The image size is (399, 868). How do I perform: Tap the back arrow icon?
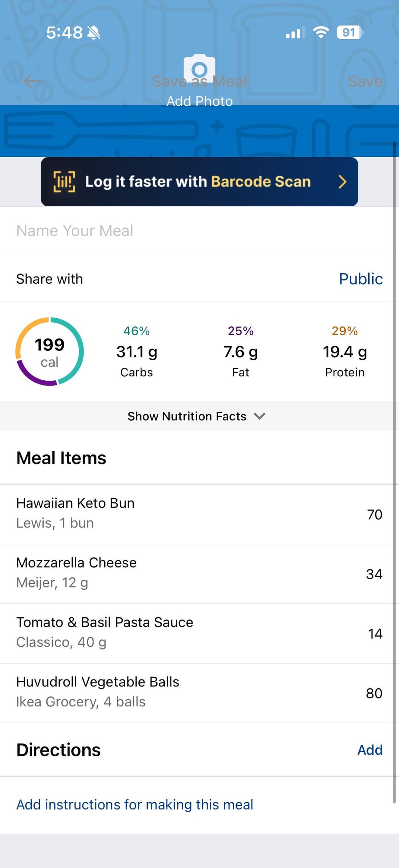pos(33,81)
